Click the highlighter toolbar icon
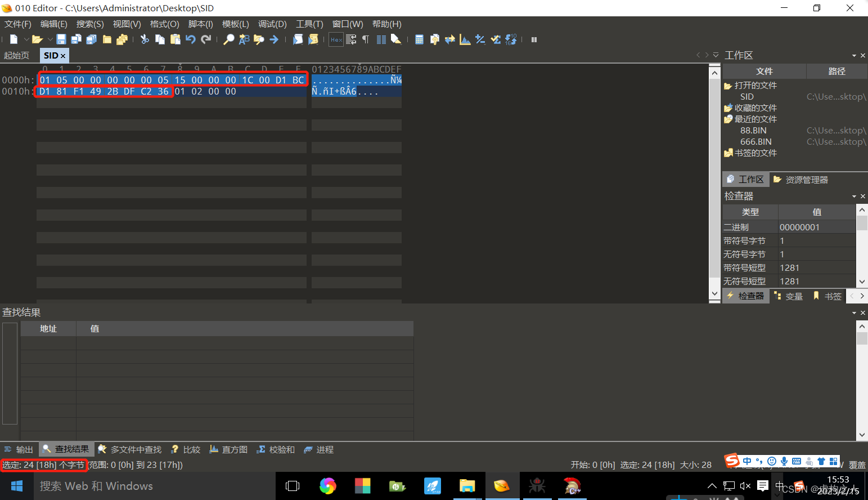 (396, 39)
